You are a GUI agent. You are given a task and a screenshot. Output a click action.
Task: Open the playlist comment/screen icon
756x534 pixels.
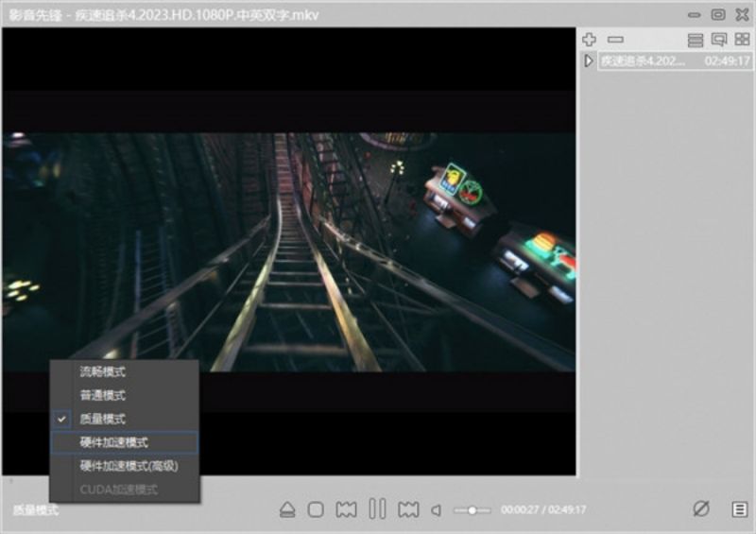tap(719, 39)
